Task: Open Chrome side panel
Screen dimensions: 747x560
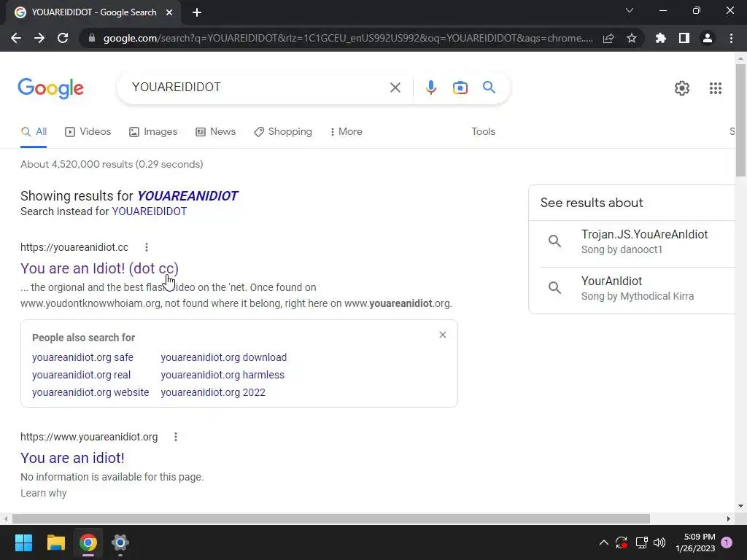Action: click(x=684, y=38)
